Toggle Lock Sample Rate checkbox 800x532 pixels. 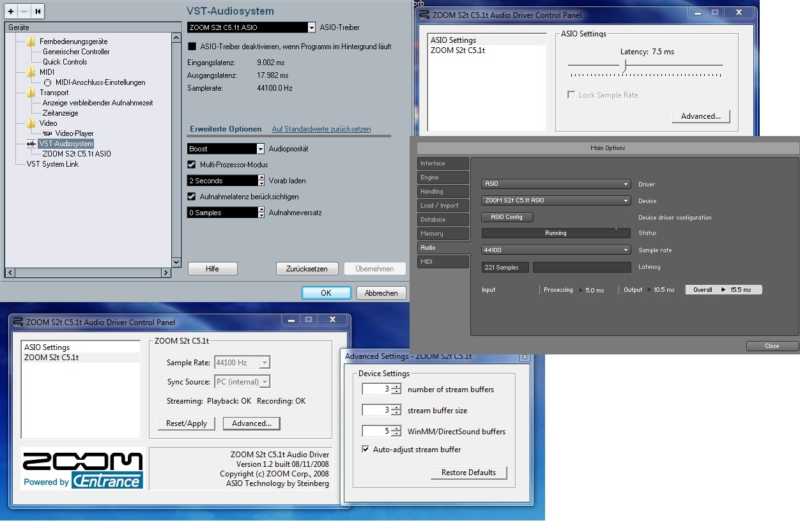click(571, 95)
